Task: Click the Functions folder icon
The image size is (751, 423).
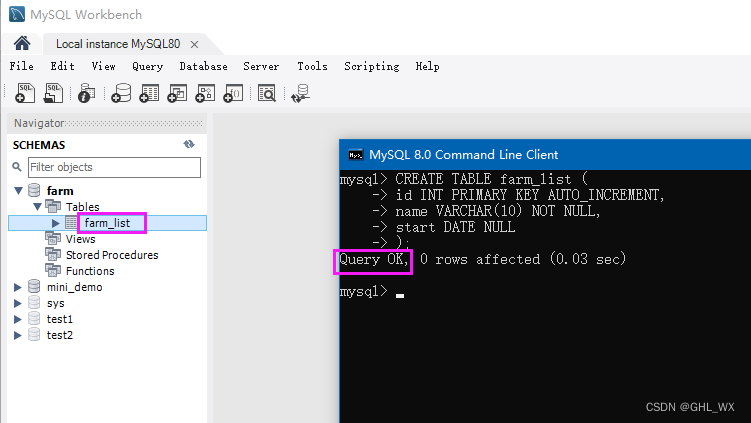Action: [x=53, y=270]
